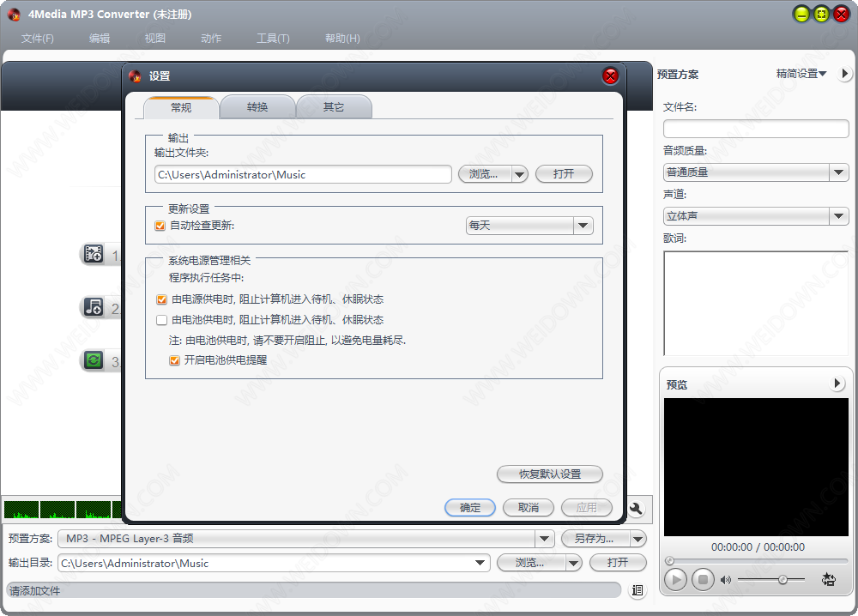The image size is (858, 616).
Task: Open the output directory path dropdown
Action: point(480,563)
